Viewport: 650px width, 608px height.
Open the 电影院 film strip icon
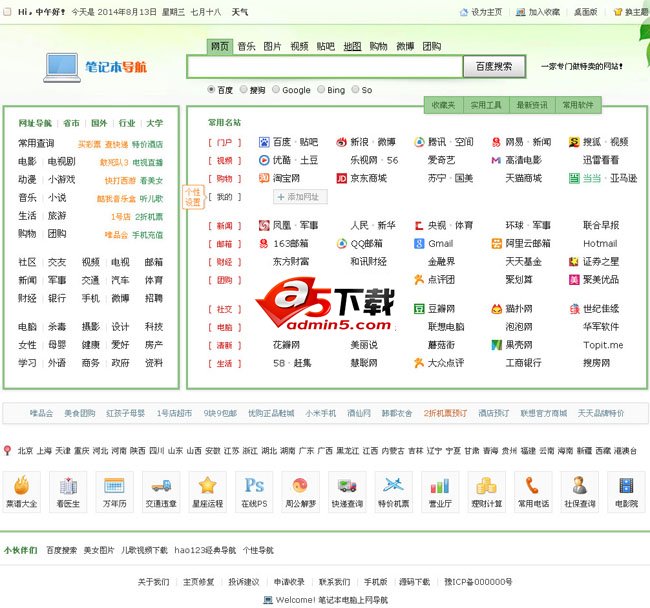click(626, 486)
